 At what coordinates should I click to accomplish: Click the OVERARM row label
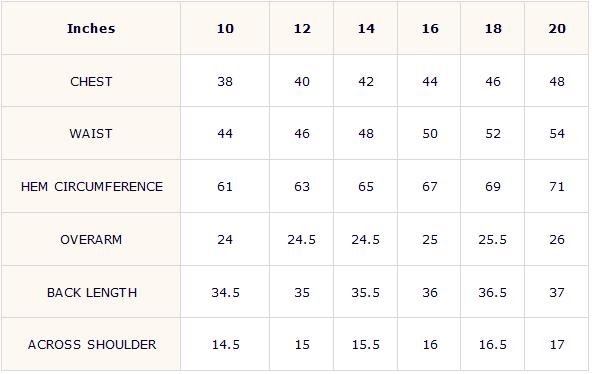91,240
